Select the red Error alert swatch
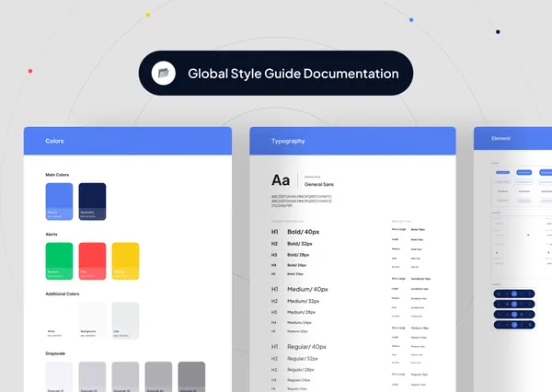Viewport: 552px width, 392px height. point(92,260)
